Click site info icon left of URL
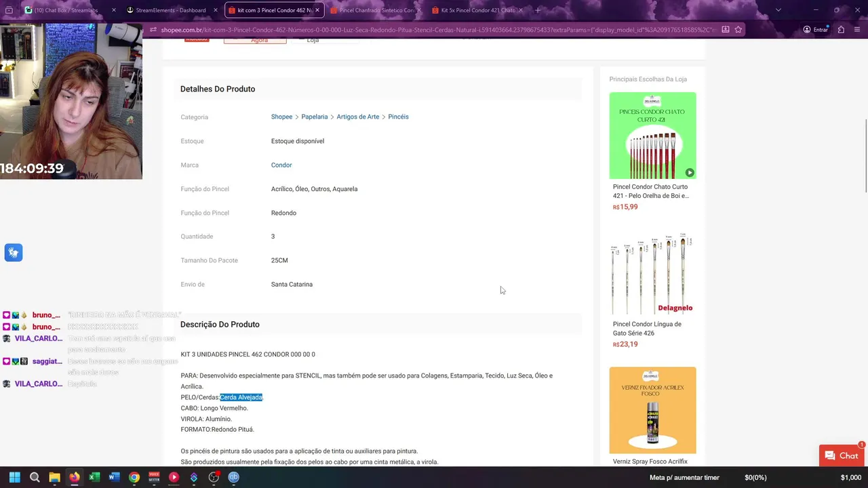This screenshot has width=868, height=488. coord(154,30)
